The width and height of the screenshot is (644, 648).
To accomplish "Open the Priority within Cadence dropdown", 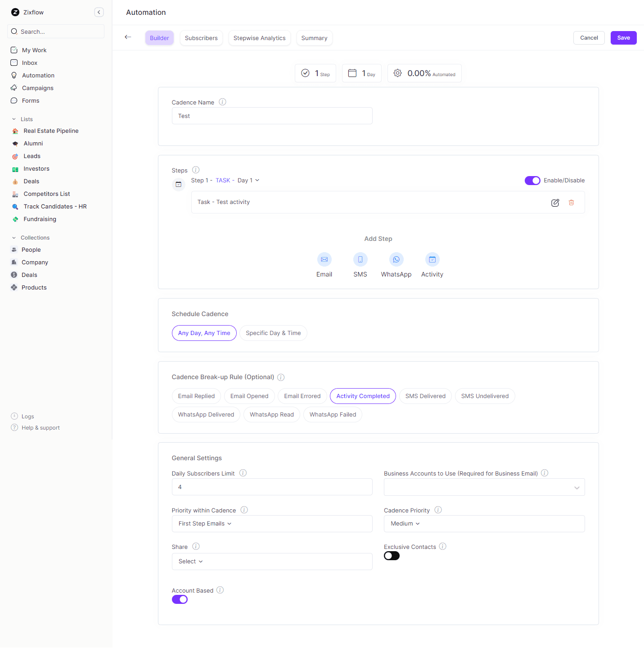I will click(272, 523).
